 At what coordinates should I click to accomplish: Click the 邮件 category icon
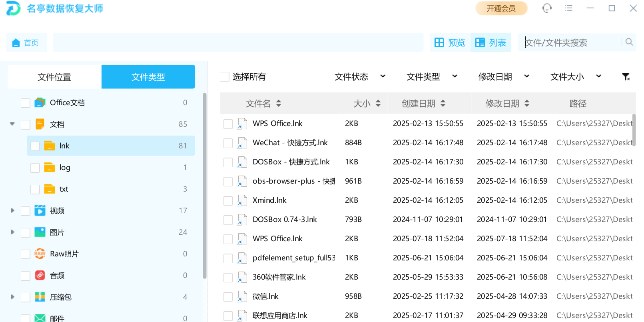click(40, 318)
